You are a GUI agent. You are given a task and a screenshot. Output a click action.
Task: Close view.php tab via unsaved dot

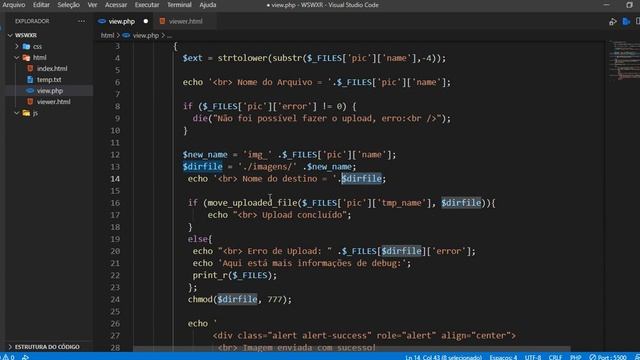pos(146,21)
